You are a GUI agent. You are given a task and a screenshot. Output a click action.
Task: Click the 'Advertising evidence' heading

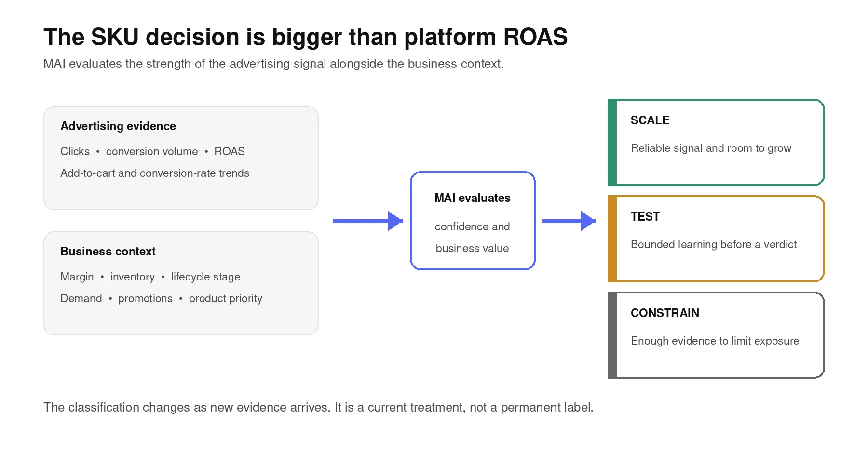118,126
